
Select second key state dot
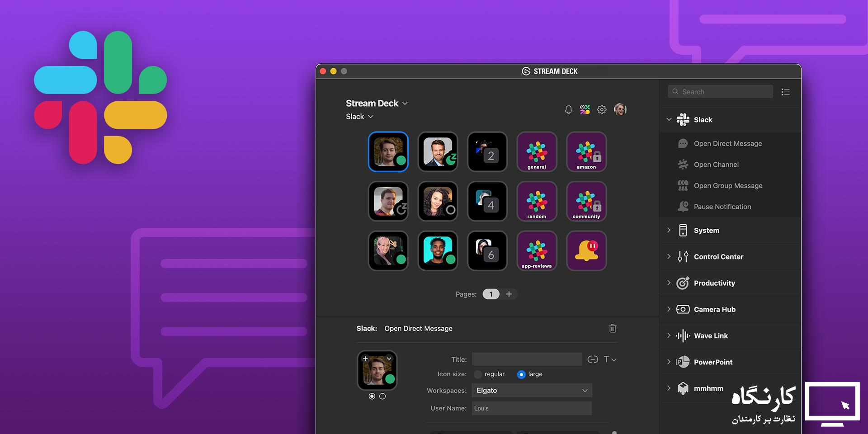(x=382, y=396)
